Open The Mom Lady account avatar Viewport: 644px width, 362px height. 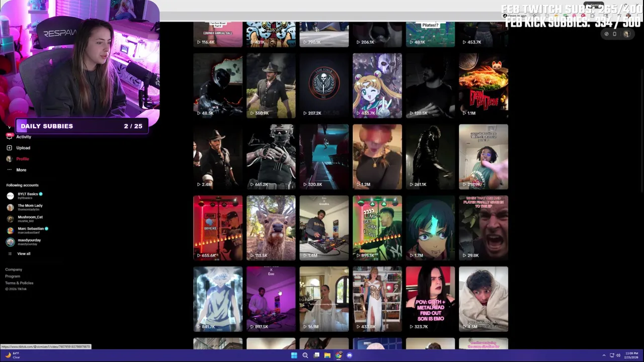pos(10,207)
